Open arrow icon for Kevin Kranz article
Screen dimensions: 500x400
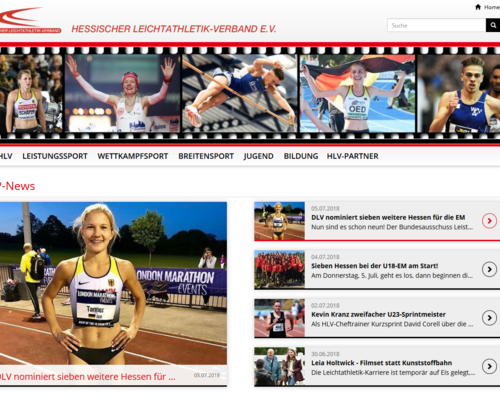click(x=489, y=318)
